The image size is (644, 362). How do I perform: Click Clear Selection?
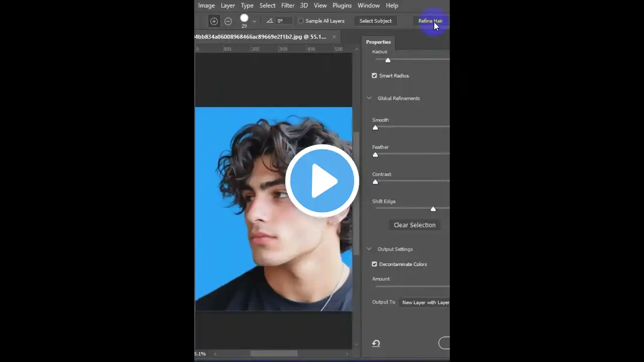point(415,225)
